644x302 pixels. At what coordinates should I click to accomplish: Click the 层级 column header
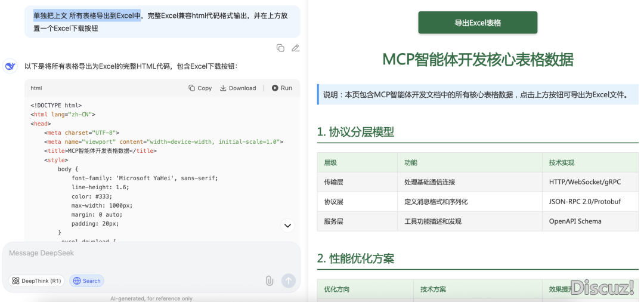(x=357, y=162)
